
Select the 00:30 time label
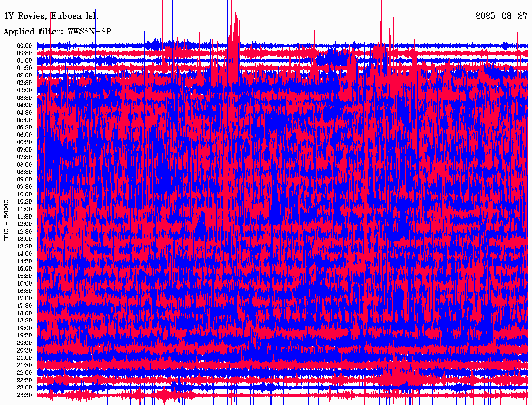click(24, 53)
